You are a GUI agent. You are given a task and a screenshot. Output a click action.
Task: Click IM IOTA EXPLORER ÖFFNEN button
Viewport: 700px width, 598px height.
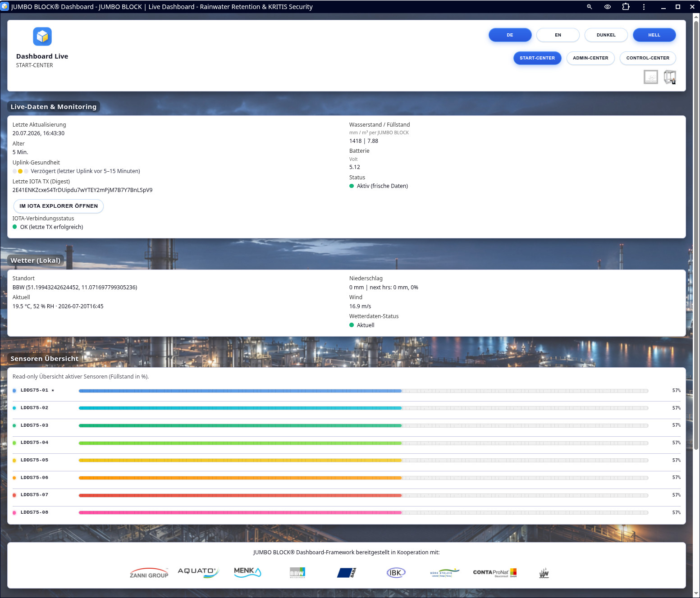(x=59, y=206)
